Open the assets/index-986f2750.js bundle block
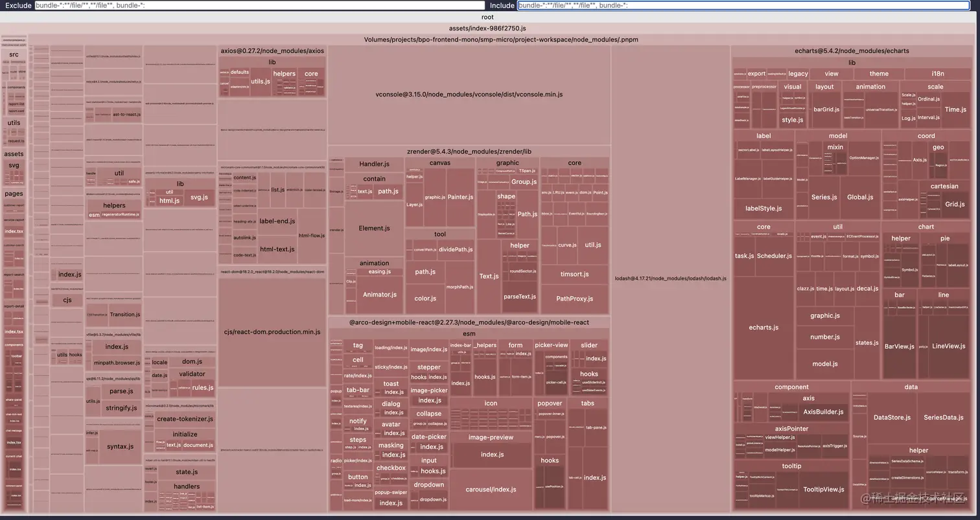Viewport: 980px width, 520px height. click(487, 28)
